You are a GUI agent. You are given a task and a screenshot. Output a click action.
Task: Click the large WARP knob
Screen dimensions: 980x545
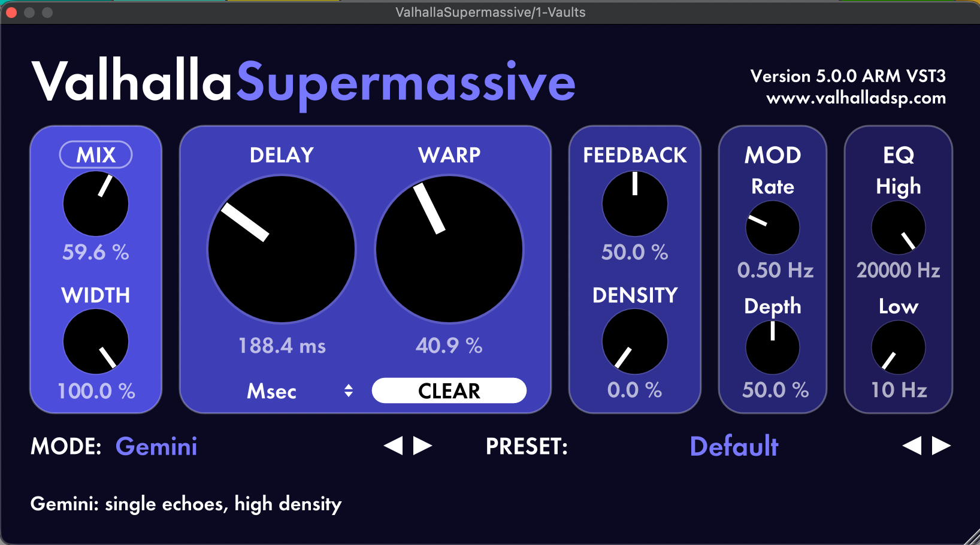[449, 249]
